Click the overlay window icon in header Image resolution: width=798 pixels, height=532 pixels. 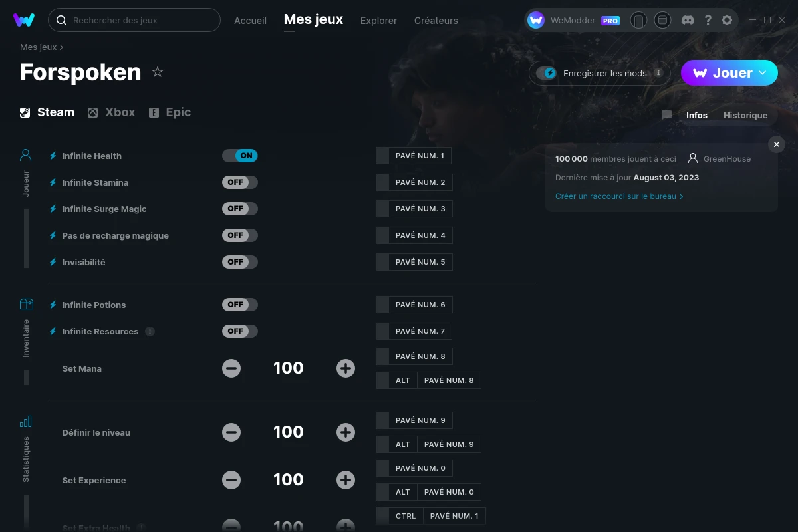pyautogui.click(x=662, y=20)
